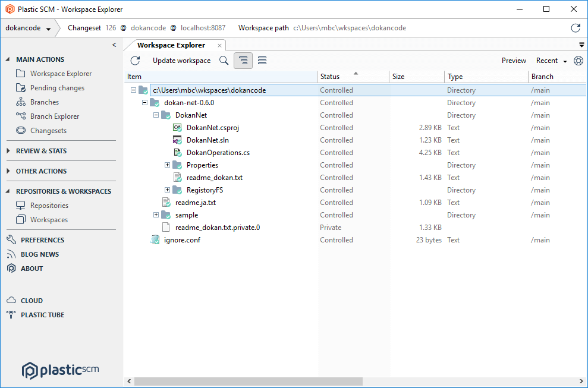Image resolution: width=588 pixels, height=388 pixels.
Task: Select DokanNet.csproj file icon
Action: [x=177, y=128]
